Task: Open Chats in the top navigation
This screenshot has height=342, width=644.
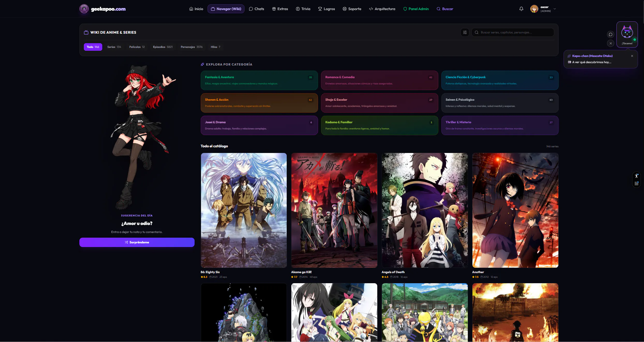Action: (x=256, y=9)
